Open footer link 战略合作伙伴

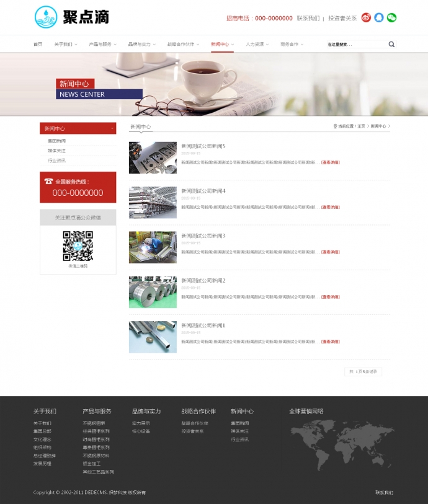tap(195, 423)
